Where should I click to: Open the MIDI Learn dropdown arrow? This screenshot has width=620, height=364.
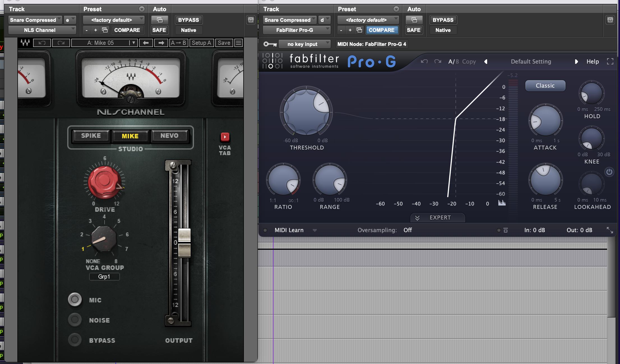click(x=314, y=230)
